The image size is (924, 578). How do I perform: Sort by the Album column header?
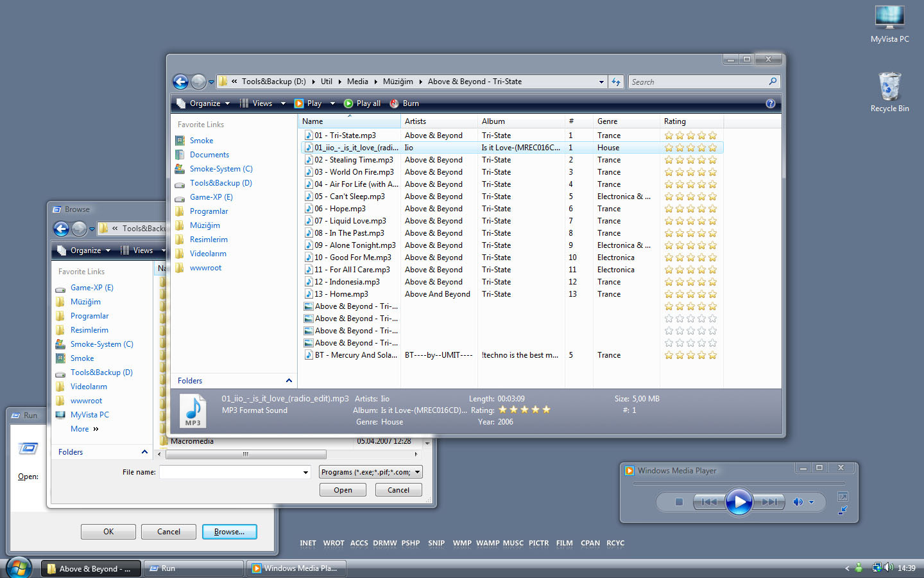(520, 121)
